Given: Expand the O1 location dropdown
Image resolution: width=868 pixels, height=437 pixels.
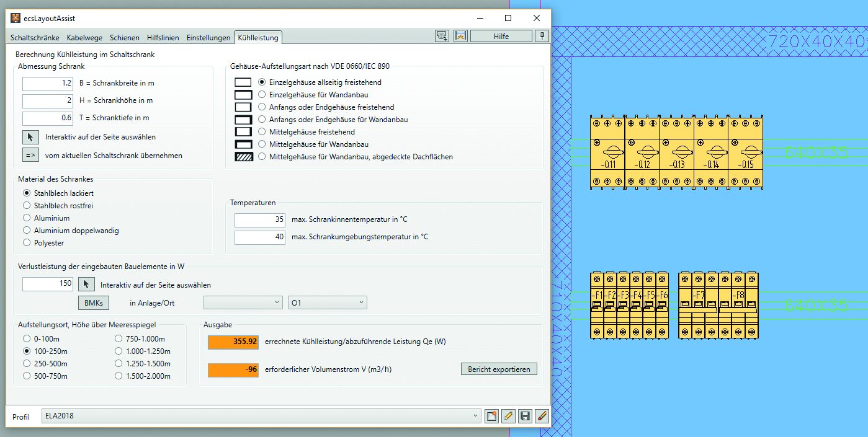Looking at the screenshot, I should coord(328,302).
